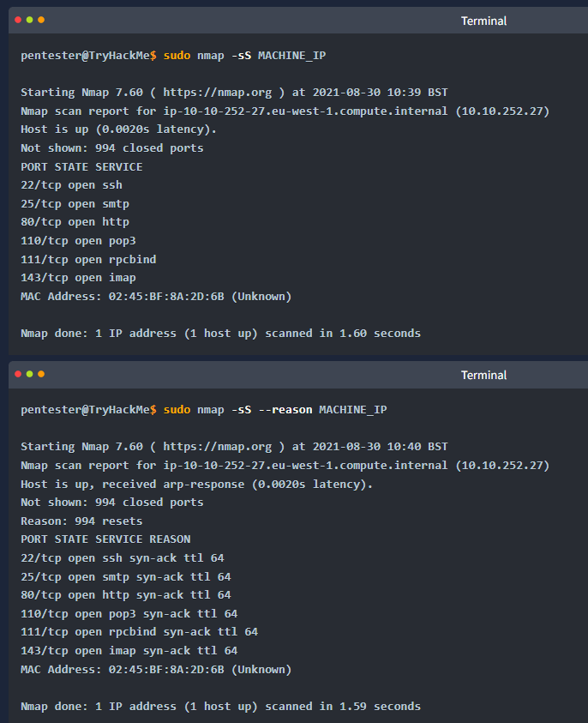Click 'Reason: 994 resets' line
Image resolution: width=588 pixels, height=723 pixels.
[x=81, y=521]
